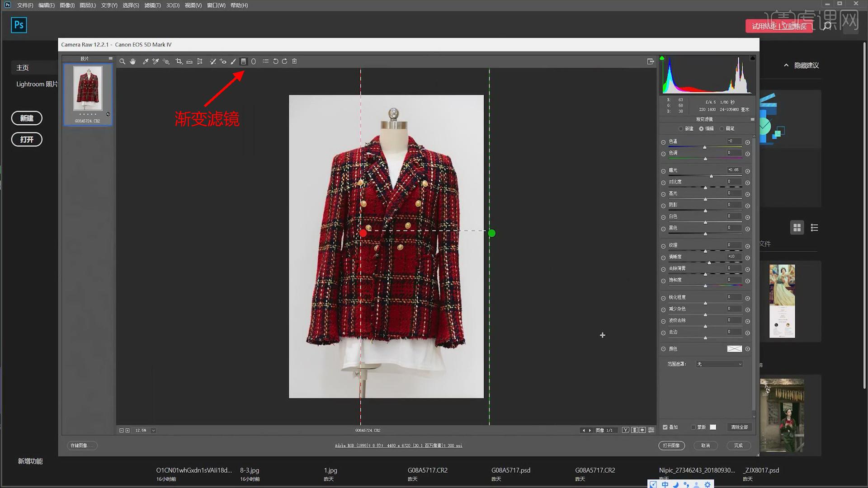Toggle the 蒙版 checkbox
868x488 pixels.
point(693,427)
